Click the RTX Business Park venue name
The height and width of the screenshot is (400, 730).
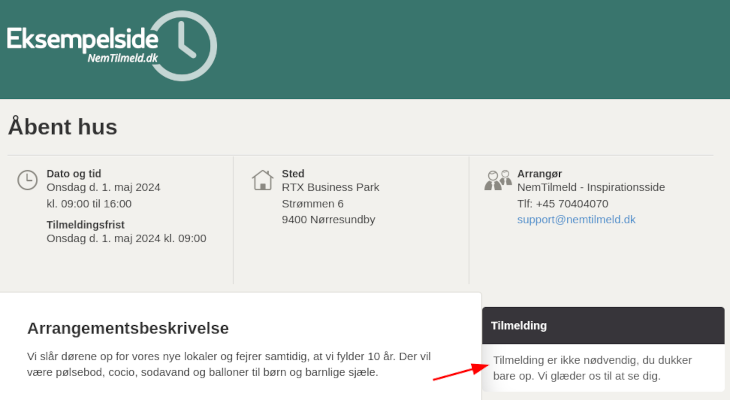coord(330,187)
